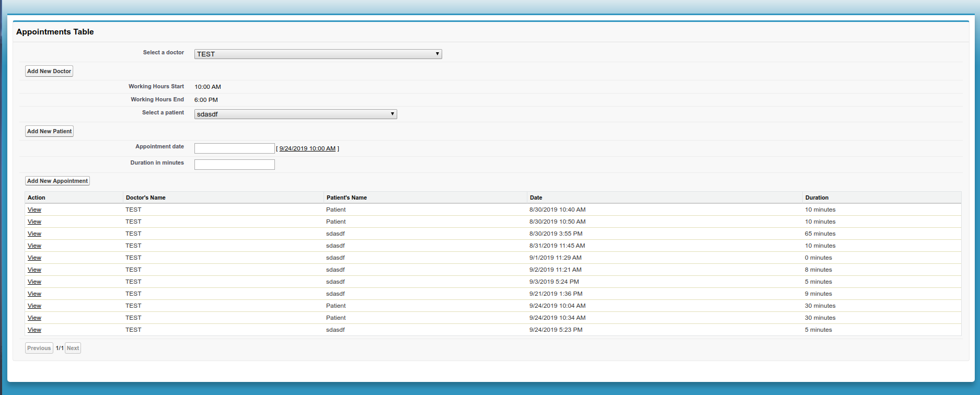View the 9/3/2019 5:24 PM appointment
The image size is (980, 395).
pyautogui.click(x=34, y=282)
